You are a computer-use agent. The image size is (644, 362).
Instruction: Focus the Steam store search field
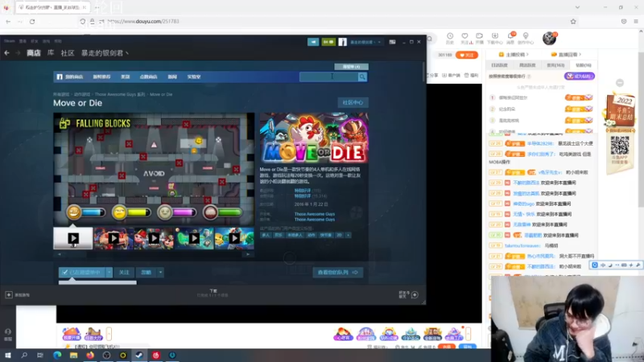328,76
